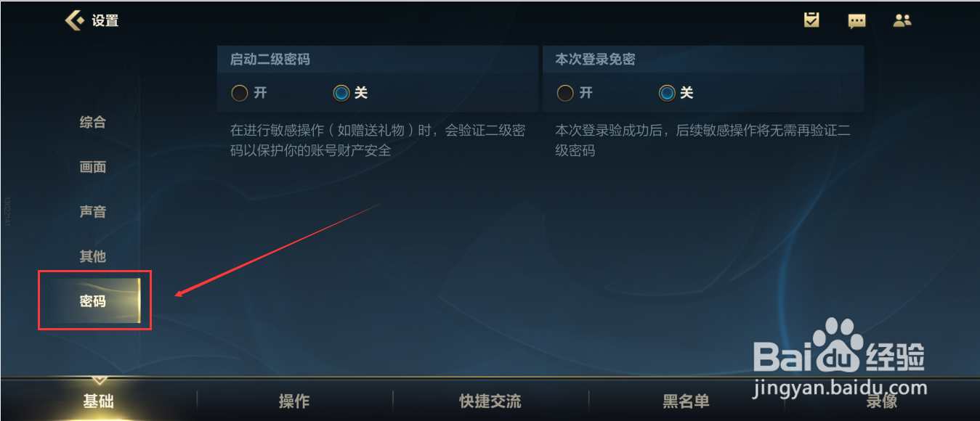Click the back arrow next to 设置
The height and width of the screenshot is (421, 980).
74,20
